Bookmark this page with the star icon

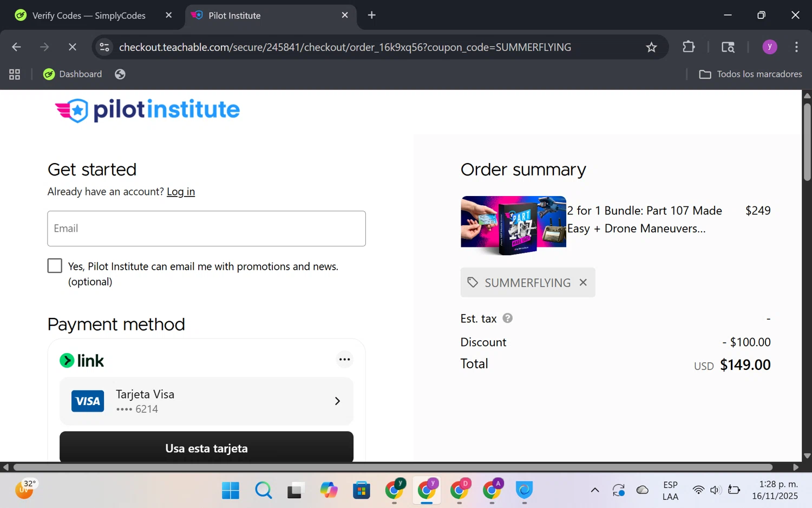[x=651, y=47]
